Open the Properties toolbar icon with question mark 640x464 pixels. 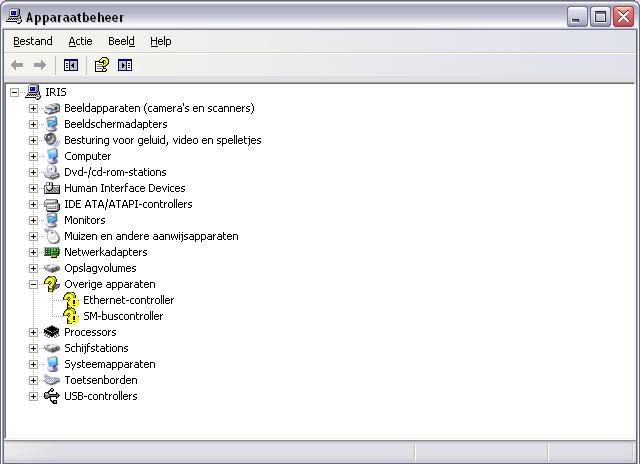click(x=102, y=65)
